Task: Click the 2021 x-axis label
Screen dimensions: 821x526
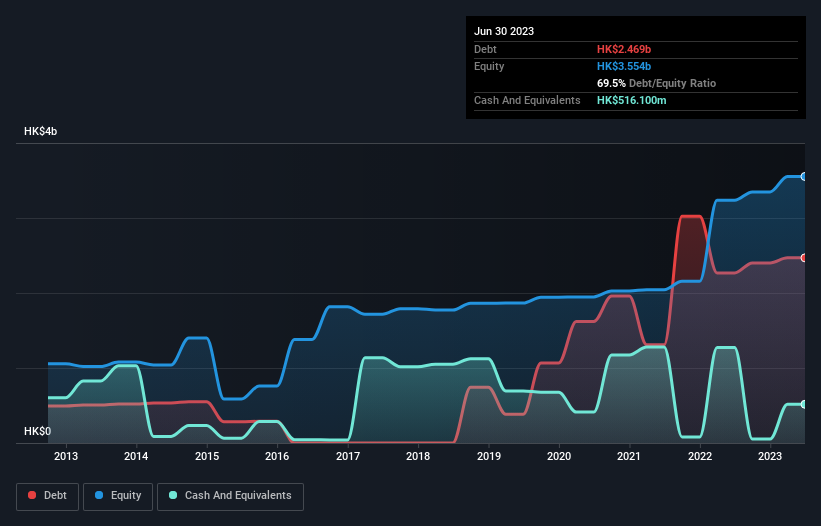Action: (629, 456)
